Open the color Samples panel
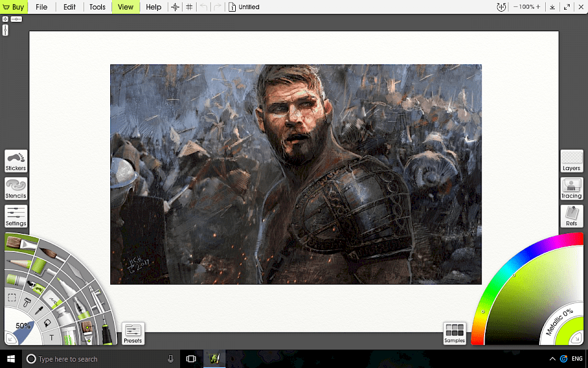The height and width of the screenshot is (368, 588). (455, 334)
